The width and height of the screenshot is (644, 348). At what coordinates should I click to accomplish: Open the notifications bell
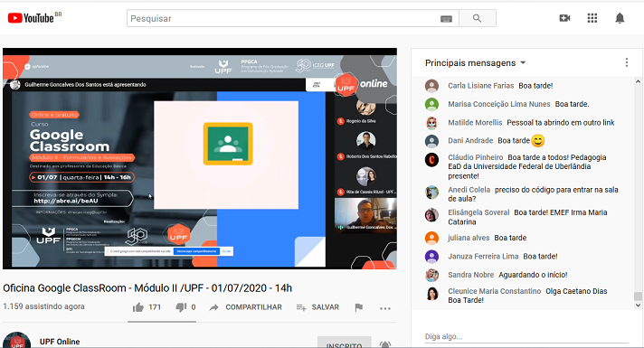coord(620,18)
